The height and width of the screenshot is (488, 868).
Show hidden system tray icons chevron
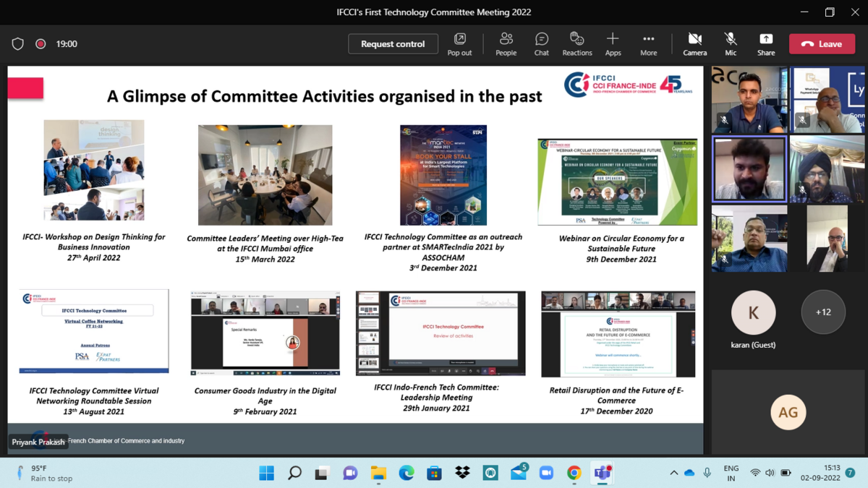pos(673,473)
